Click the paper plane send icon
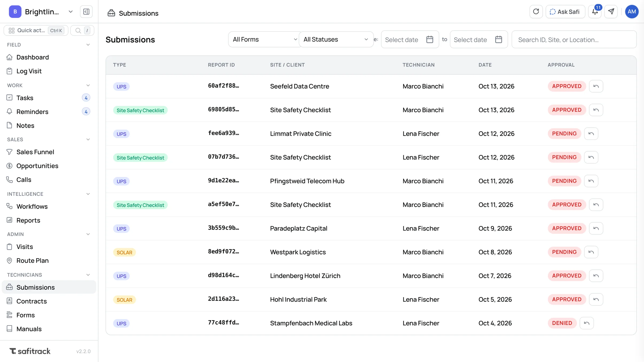Viewport: 644px width, 362px height. (611, 12)
